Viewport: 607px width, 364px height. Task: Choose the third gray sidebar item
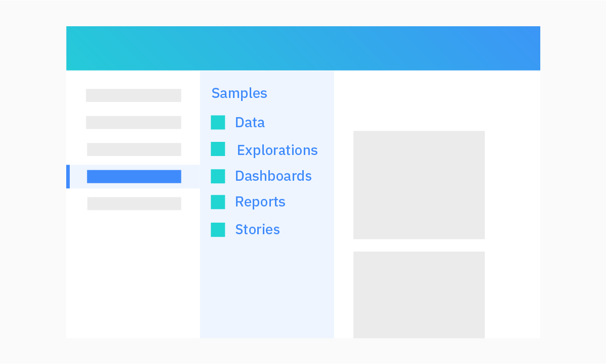tap(134, 149)
